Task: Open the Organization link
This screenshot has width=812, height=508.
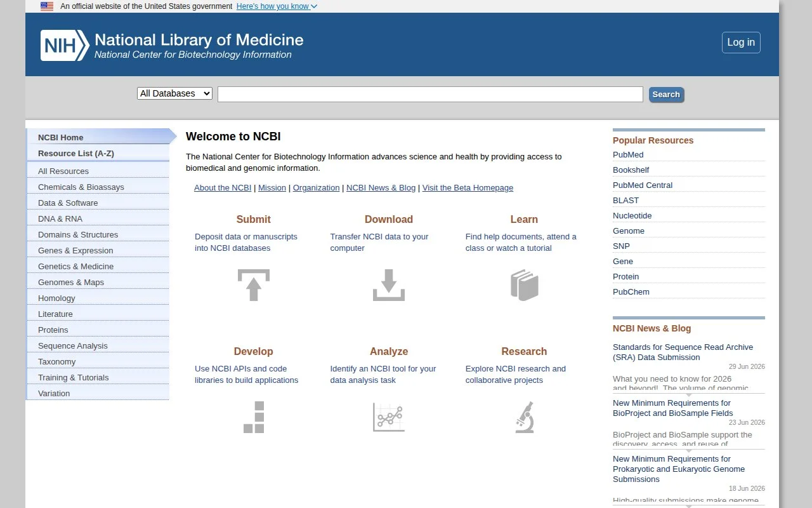Action: tap(316, 187)
